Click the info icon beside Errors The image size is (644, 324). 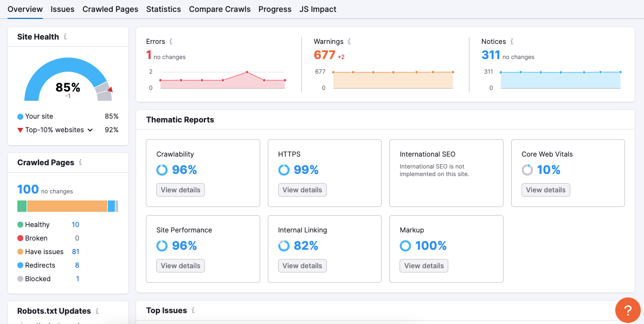pyautogui.click(x=171, y=41)
